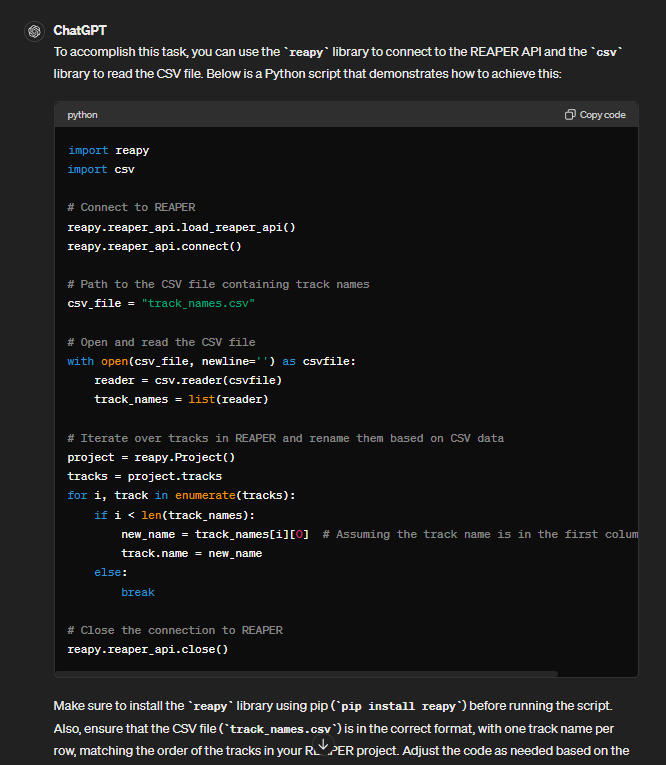This screenshot has height=765, width=666.
Task: Click the inline 'pip install reapy' code snippet
Action: coord(398,706)
